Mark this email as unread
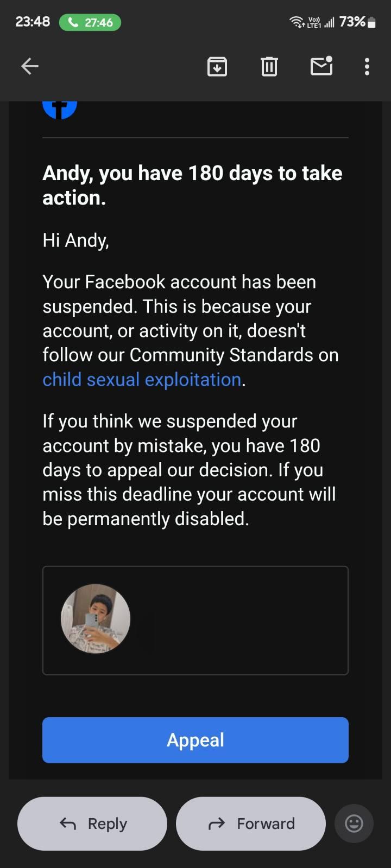This screenshot has height=868, width=391. (x=321, y=66)
